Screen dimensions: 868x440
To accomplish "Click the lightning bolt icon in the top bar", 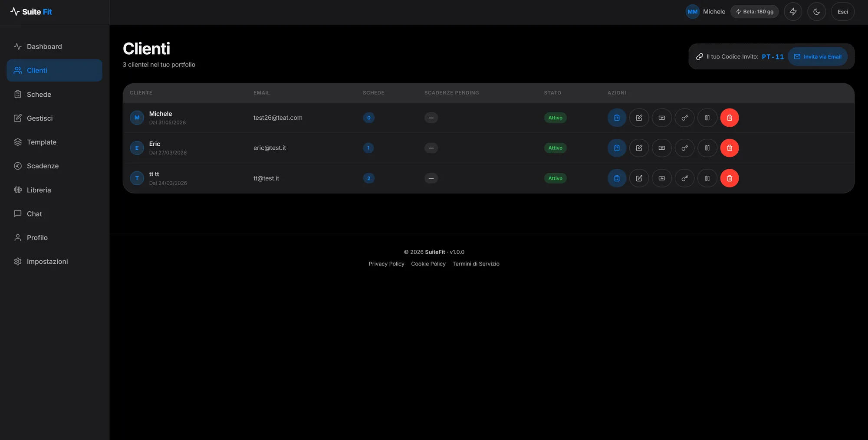I will point(793,12).
